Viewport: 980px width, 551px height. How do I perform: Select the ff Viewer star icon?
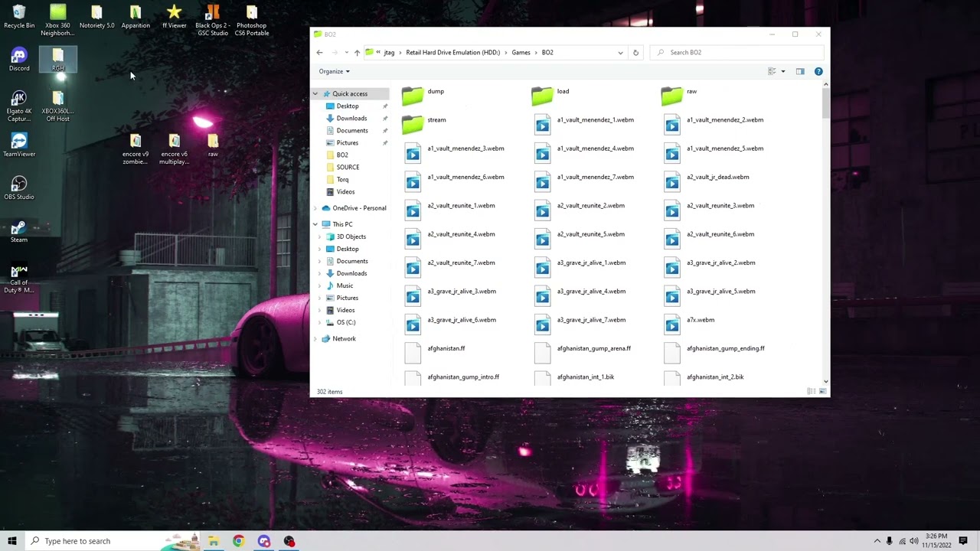pyautogui.click(x=175, y=17)
